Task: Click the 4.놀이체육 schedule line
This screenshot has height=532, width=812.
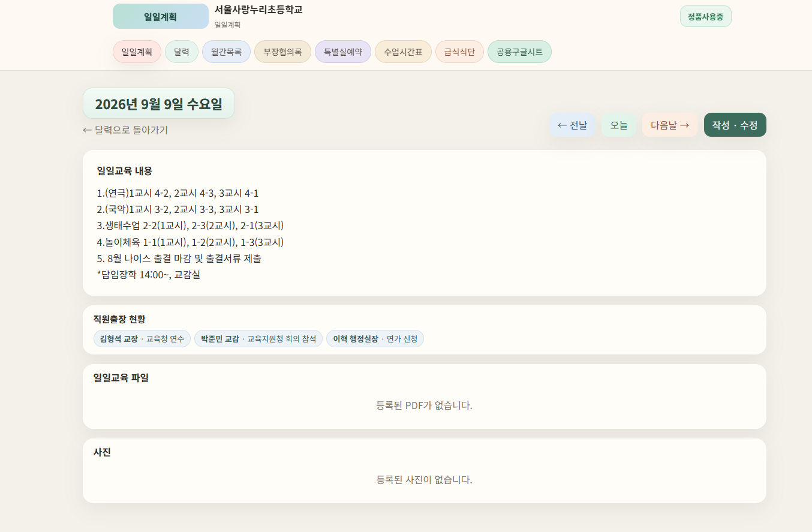Action: click(190, 242)
